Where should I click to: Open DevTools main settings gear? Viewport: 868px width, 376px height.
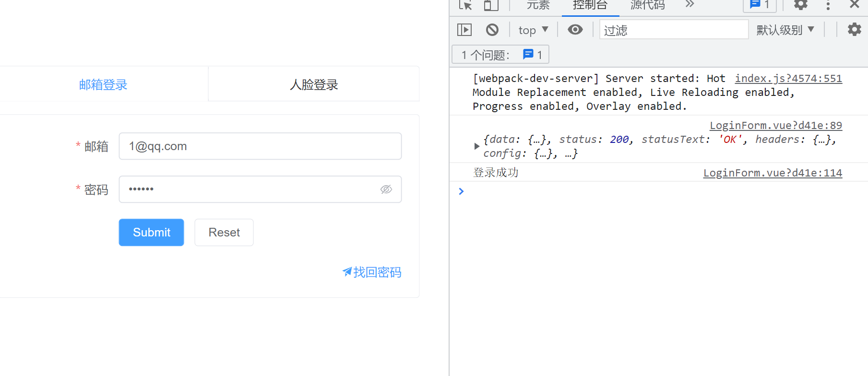click(x=800, y=5)
